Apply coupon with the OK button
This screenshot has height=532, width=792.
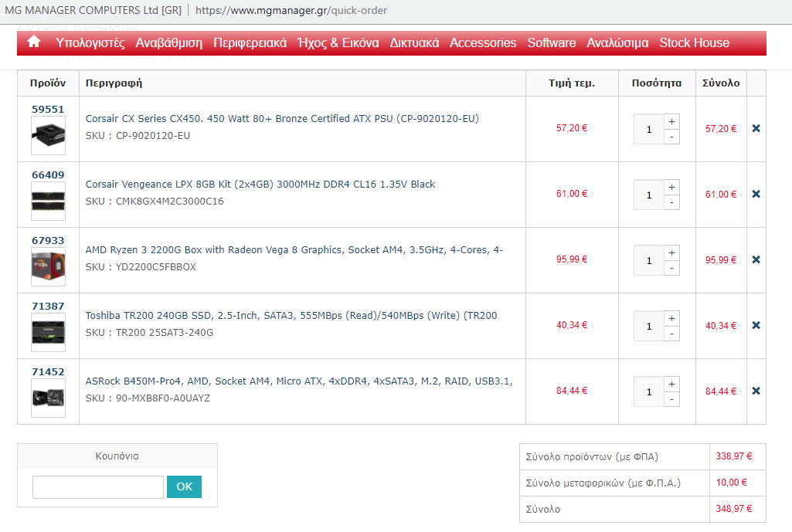[185, 486]
